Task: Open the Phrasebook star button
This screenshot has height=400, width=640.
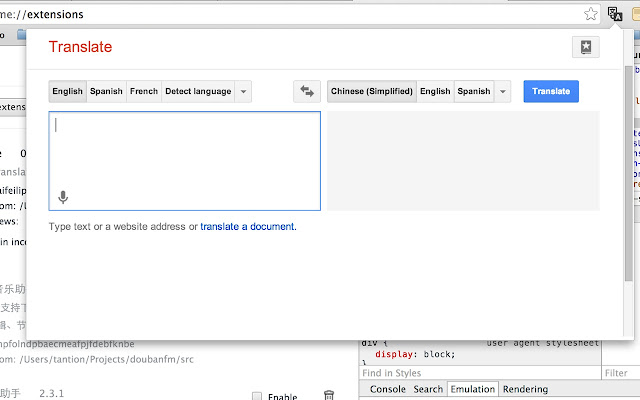Action: 586,47
